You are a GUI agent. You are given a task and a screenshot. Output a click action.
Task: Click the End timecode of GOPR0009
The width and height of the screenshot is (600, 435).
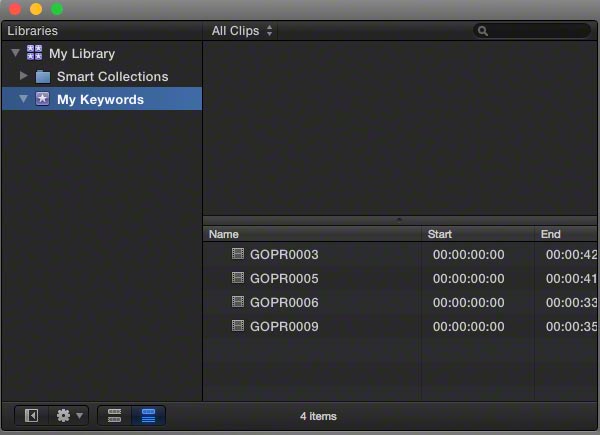point(571,327)
